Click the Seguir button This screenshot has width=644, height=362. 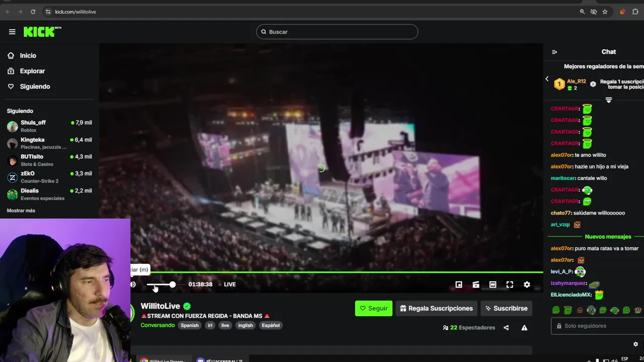pyautogui.click(x=373, y=308)
